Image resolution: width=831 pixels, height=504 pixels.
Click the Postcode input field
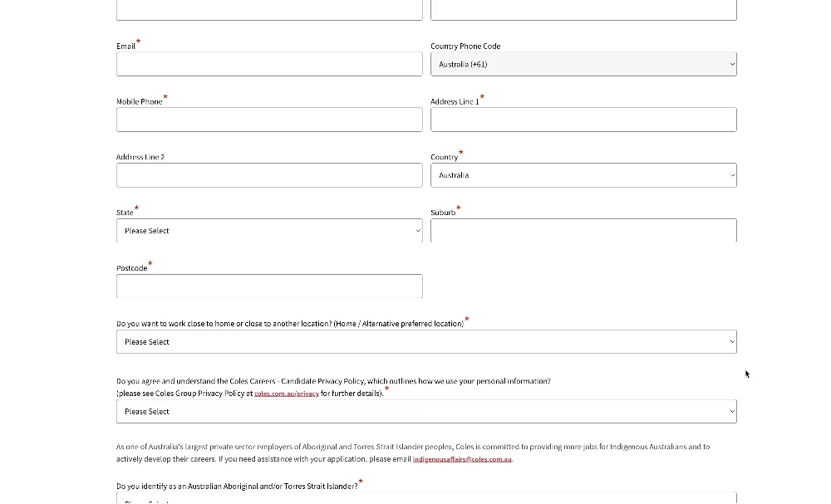pyautogui.click(x=269, y=286)
